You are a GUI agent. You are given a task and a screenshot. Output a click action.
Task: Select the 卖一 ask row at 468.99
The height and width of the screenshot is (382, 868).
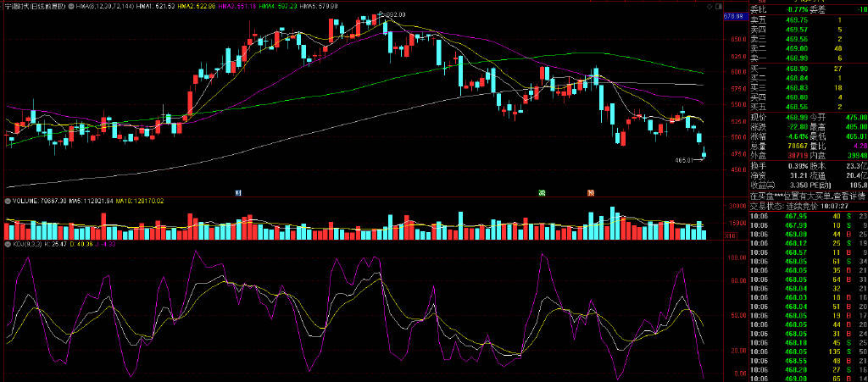coord(808,58)
